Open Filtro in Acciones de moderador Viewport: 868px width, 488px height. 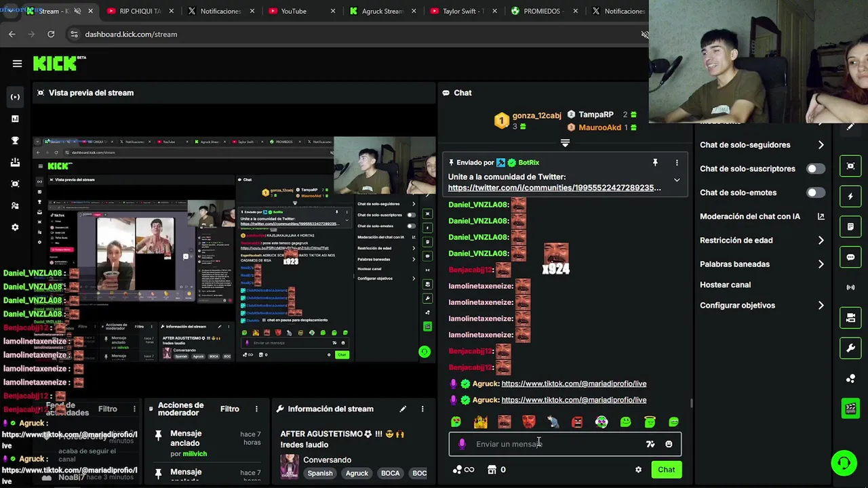(230, 409)
